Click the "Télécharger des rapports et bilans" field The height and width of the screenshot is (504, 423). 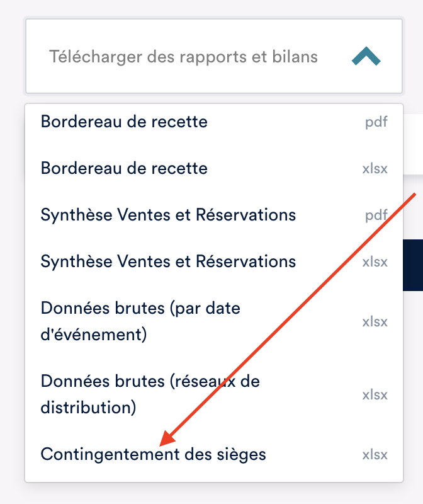183,57
